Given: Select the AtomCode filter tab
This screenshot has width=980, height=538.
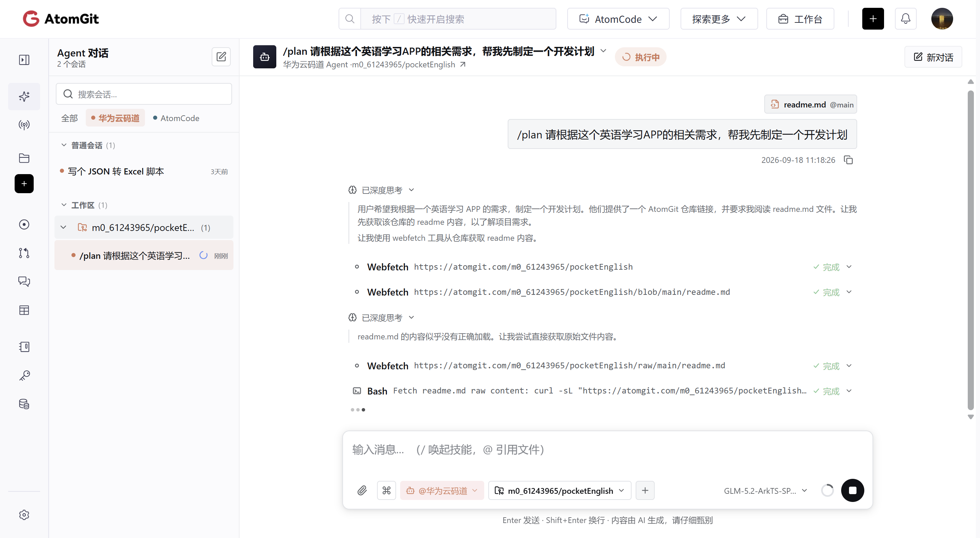Looking at the screenshot, I should pos(176,118).
